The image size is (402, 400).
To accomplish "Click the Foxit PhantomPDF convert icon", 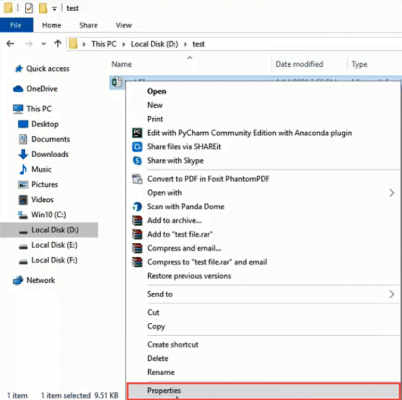I will click(x=137, y=179).
